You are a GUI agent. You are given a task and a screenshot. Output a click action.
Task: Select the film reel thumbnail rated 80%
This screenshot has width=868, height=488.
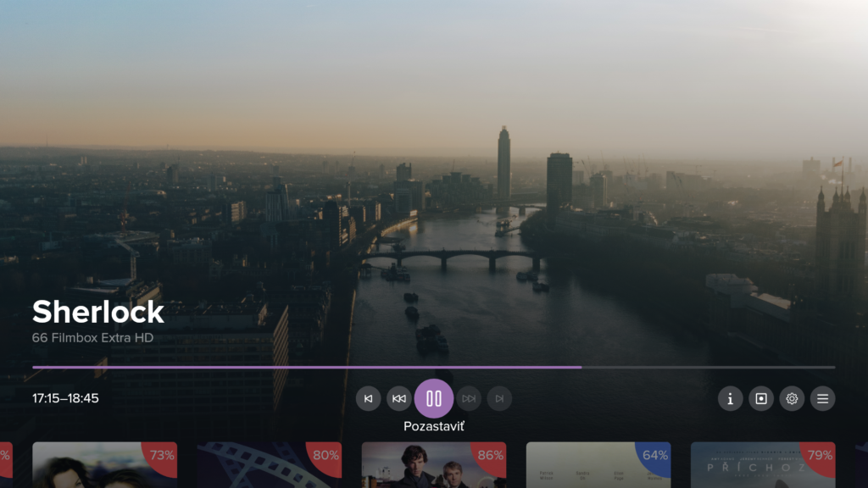tap(269, 465)
